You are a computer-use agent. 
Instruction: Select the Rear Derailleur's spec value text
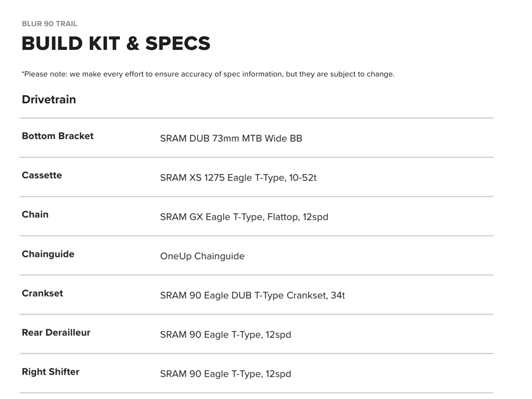click(225, 335)
